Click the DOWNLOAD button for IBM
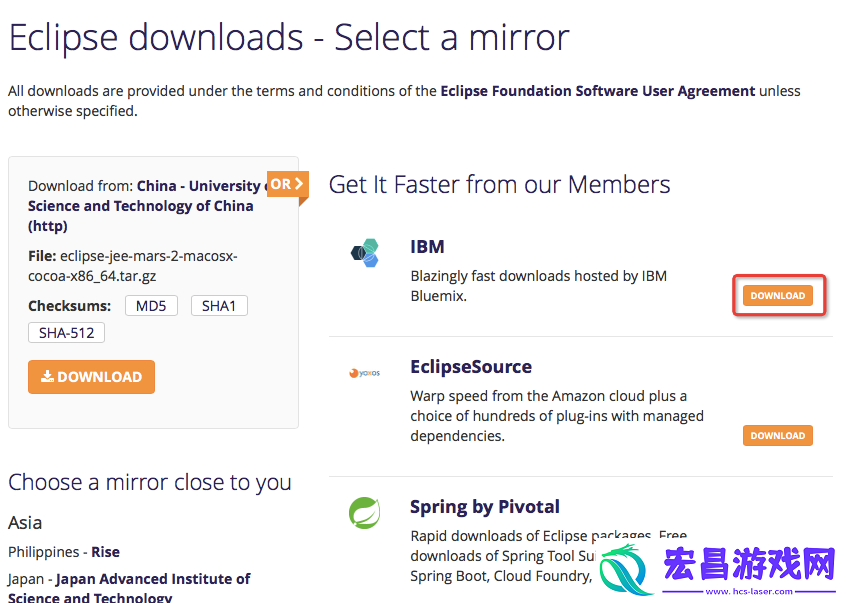846x603 pixels. pos(777,296)
